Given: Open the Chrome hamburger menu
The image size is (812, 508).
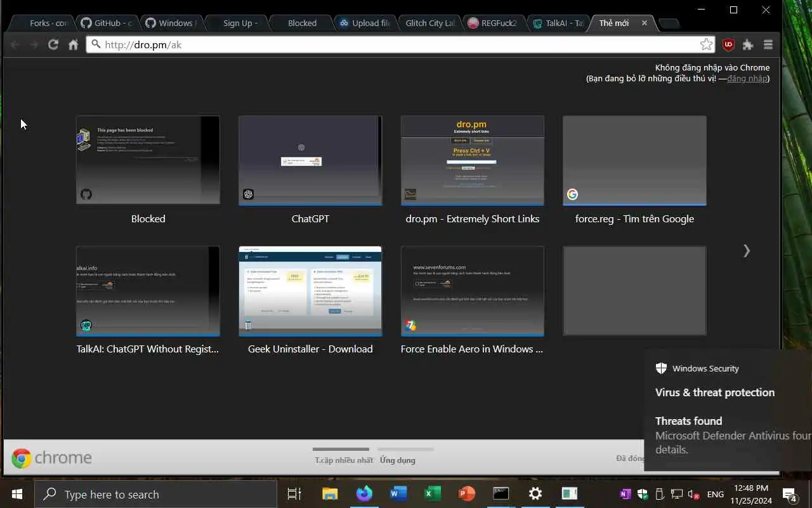Looking at the screenshot, I should point(768,44).
